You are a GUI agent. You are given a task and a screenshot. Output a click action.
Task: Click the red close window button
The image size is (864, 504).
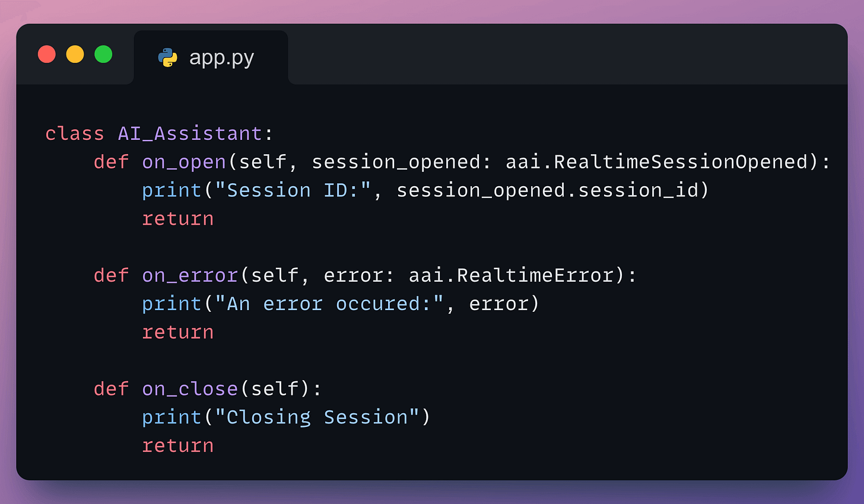[47, 55]
